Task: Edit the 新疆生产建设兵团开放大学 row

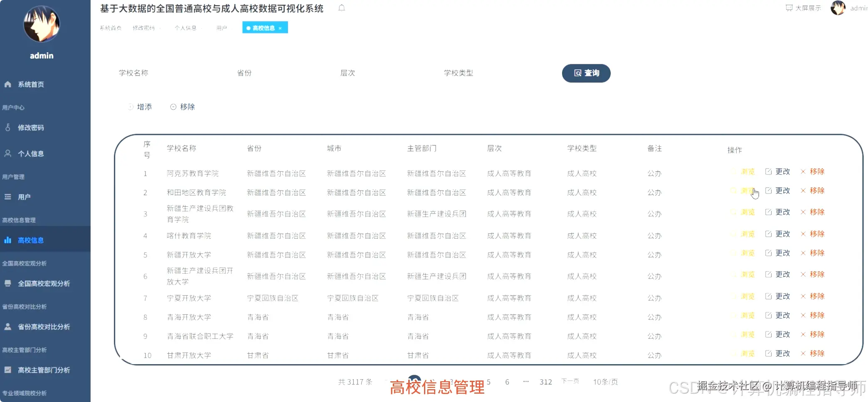Action: (x=778, y=275)
